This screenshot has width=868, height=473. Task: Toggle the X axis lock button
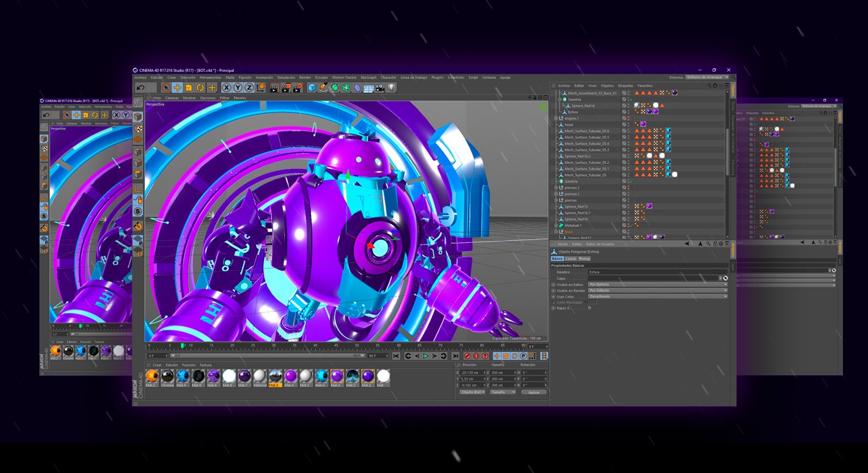[x=227, y=88]
